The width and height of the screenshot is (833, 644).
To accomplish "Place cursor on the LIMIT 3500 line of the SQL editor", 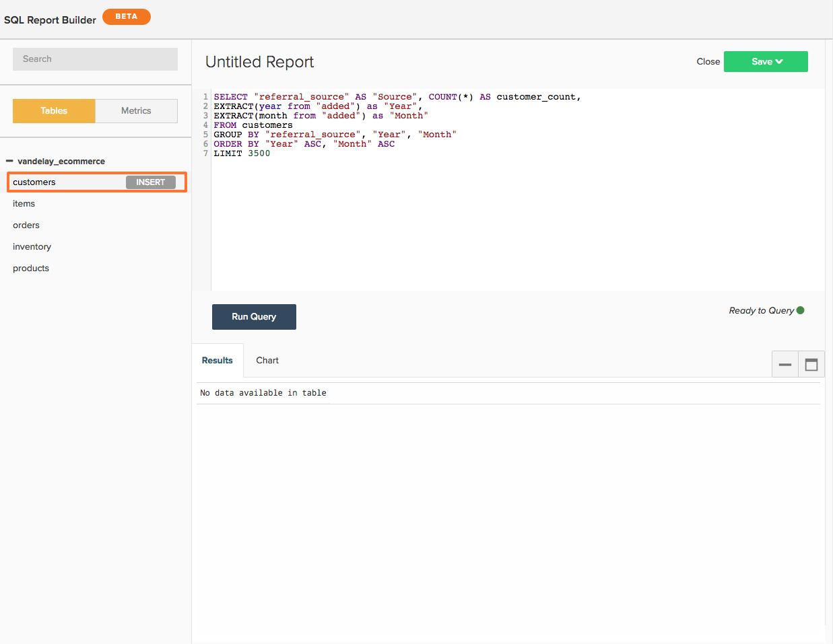I will (x=242, y=153).
